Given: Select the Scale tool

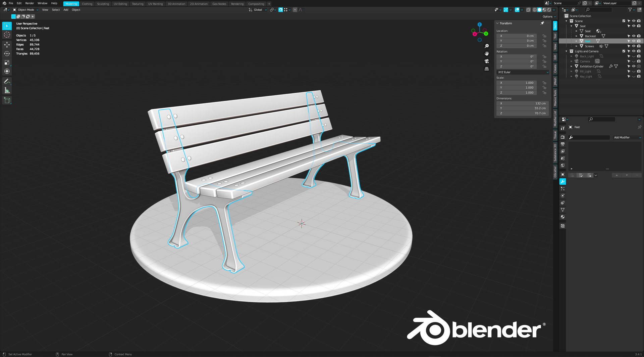Looking at the screenshot, I should (x=7, y=62).
